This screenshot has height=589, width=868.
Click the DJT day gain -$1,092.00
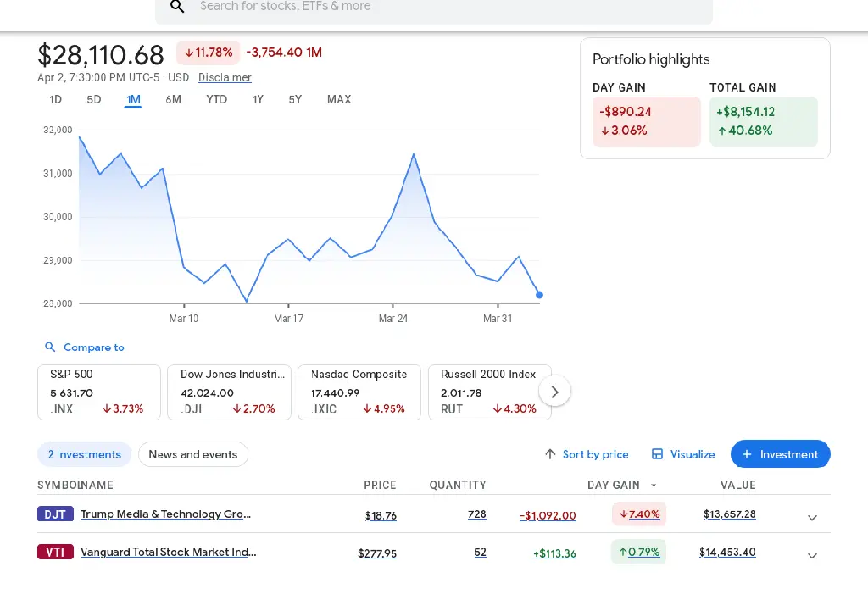548,515
